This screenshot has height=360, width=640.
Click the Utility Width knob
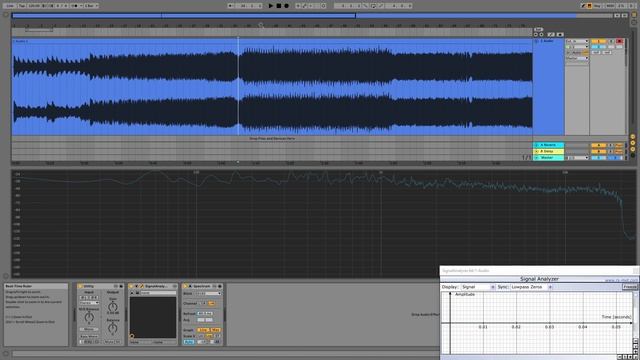(x=89, y=317)
